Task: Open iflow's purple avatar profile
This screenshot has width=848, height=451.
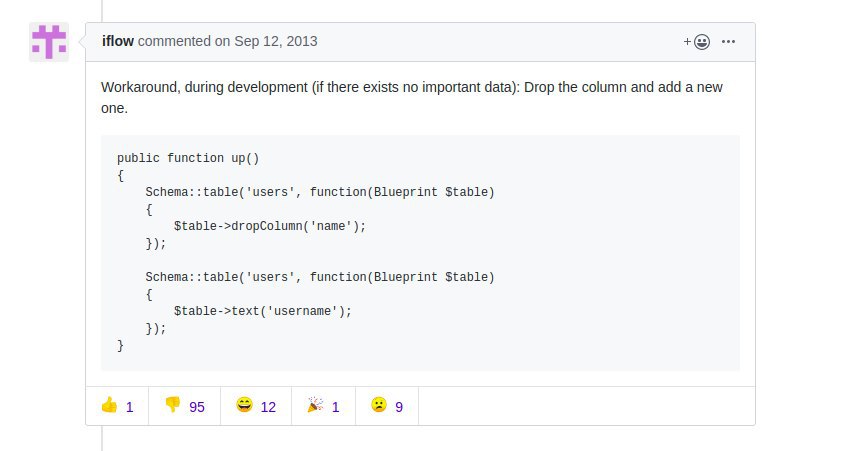Action: pyautogui.click(x=49, y=42)
